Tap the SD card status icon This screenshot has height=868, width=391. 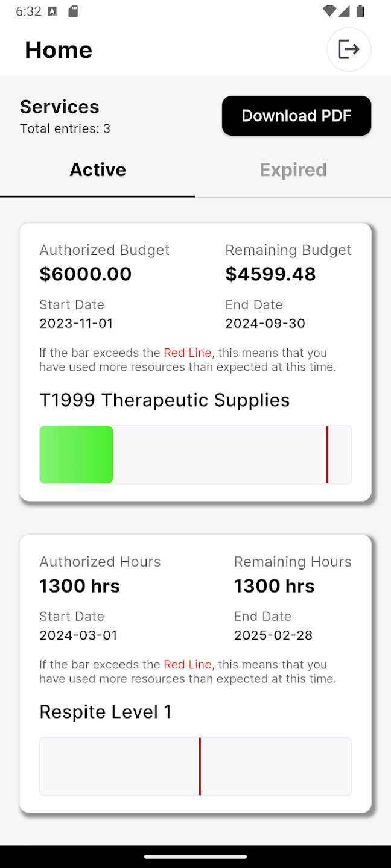click(x=73, y=11)
